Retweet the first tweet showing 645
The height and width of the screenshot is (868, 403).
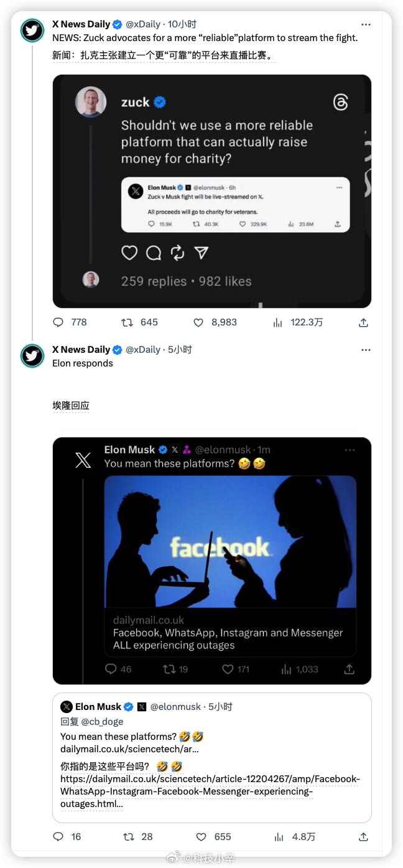[127, 322]
